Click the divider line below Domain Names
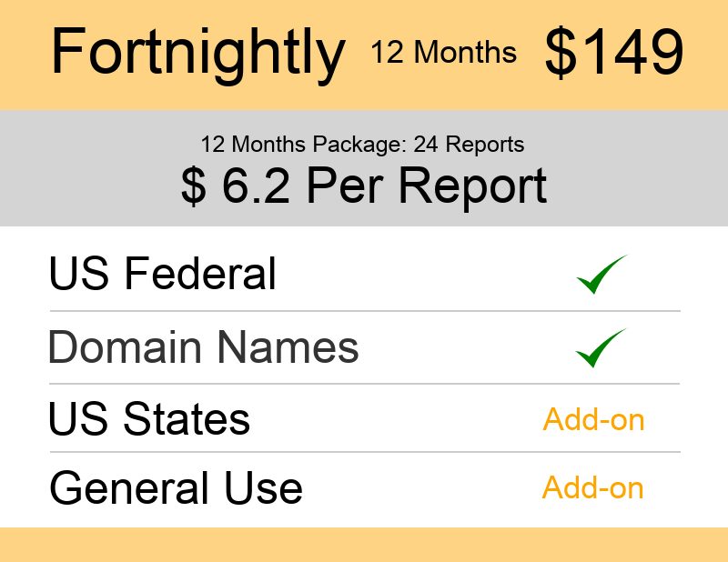The height and width of the screenshot is (562, 728). [364, 384]
